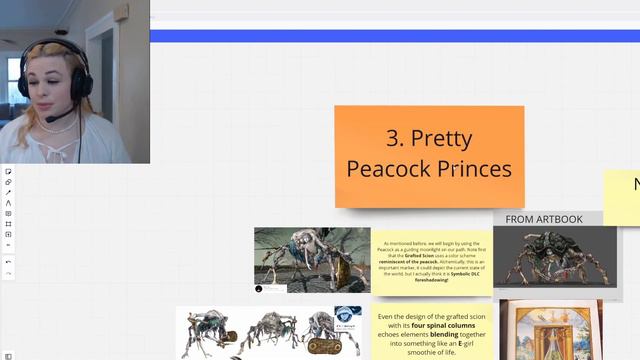Click the redo arrow
Image resolution: width=640 pixels, height=360 pixels.
click(8, 273)
